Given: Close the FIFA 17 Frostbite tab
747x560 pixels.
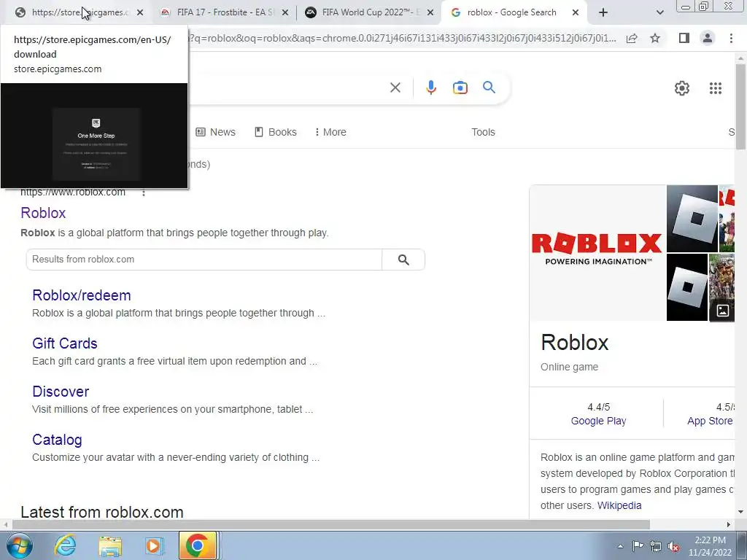Looking at the screenshot, I should click(x=285, y=13).
